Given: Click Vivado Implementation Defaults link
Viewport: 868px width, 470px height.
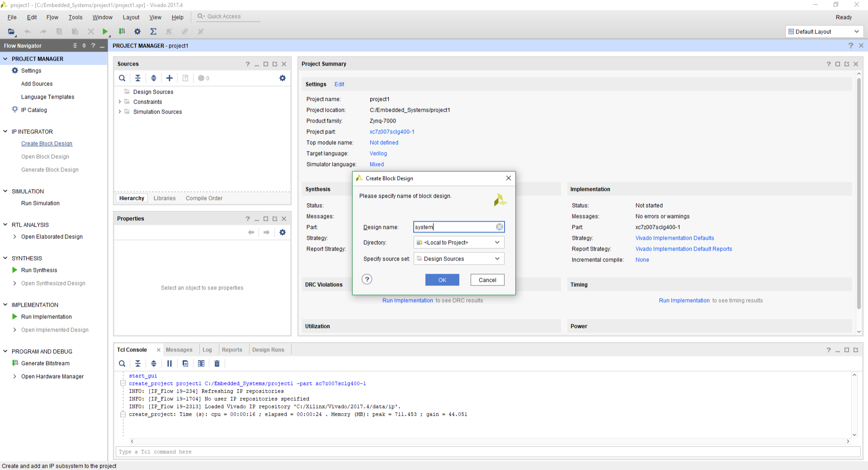Looking at the screenshot, I should pos(675,238).
